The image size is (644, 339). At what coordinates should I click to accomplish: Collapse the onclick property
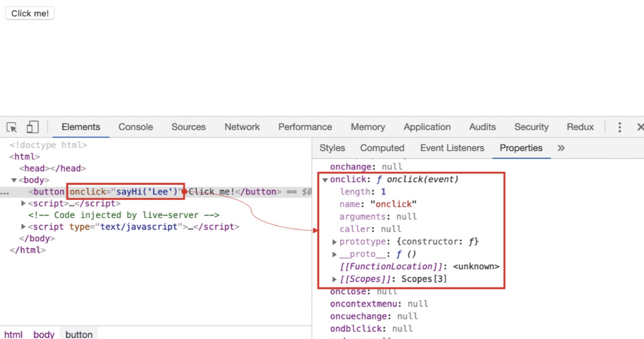[325, 180]
